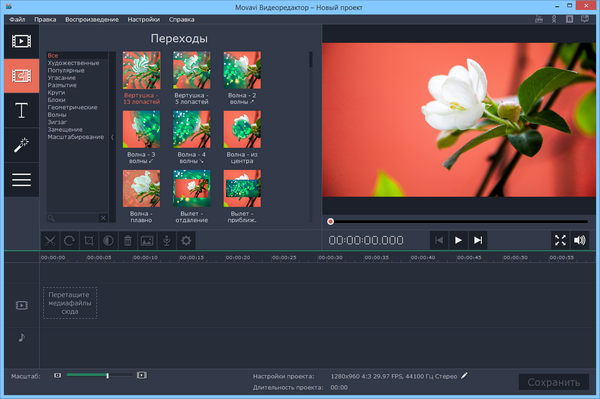Click the image clip properties icon
This screenshot has width=600, height=399.
(147, 241)
